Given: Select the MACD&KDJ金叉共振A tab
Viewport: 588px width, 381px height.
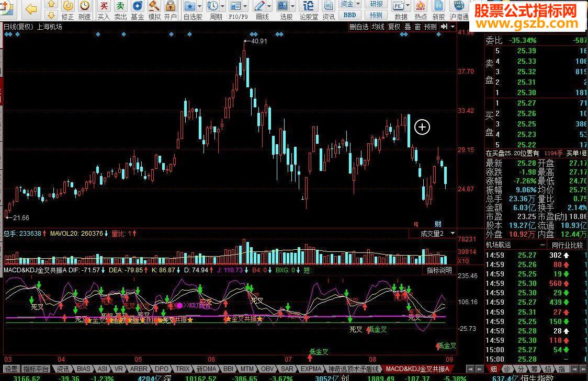Looking at the screenshot, I should 417,369.
